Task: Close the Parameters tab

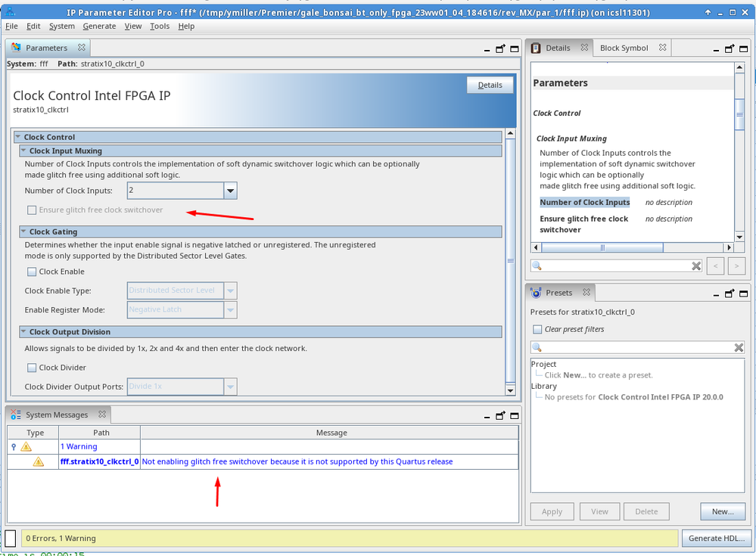Action: coord(82,47)
